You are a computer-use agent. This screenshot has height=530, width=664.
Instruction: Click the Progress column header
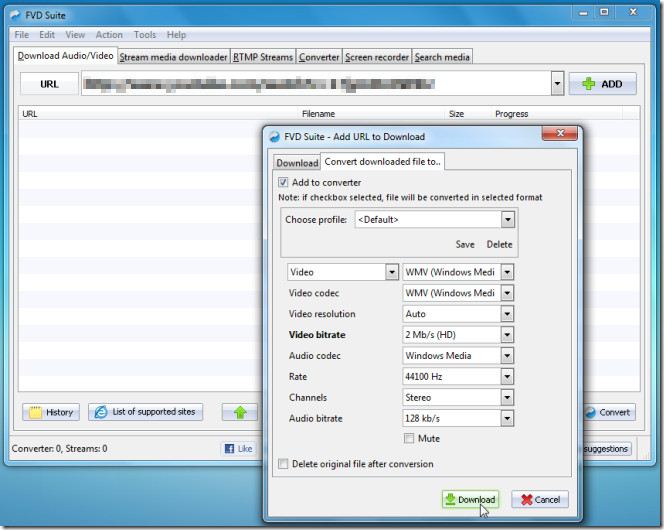coord(512,114)
